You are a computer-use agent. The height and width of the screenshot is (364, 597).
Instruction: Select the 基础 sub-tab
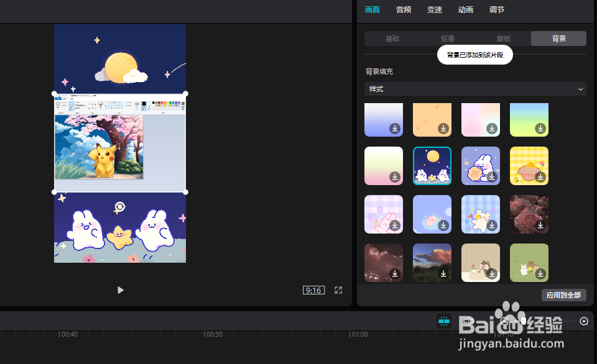392,39
